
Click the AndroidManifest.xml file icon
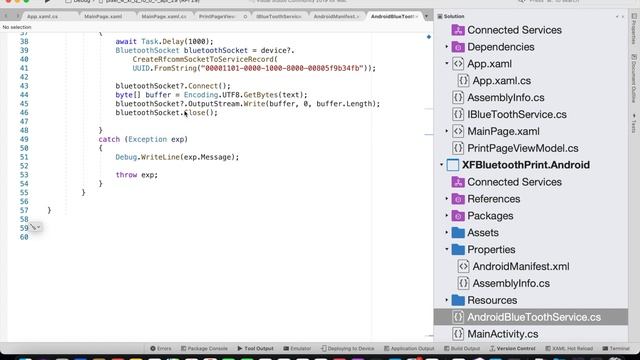pyautogui.click(x=463, y=266)
